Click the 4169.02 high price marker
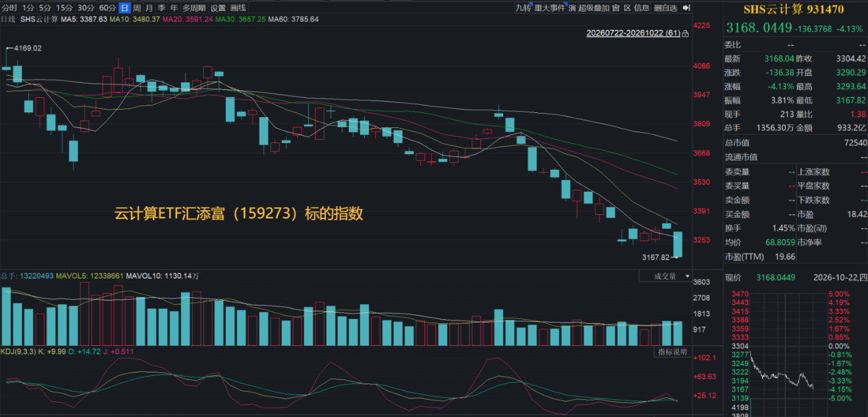 [x=27, y=48]
